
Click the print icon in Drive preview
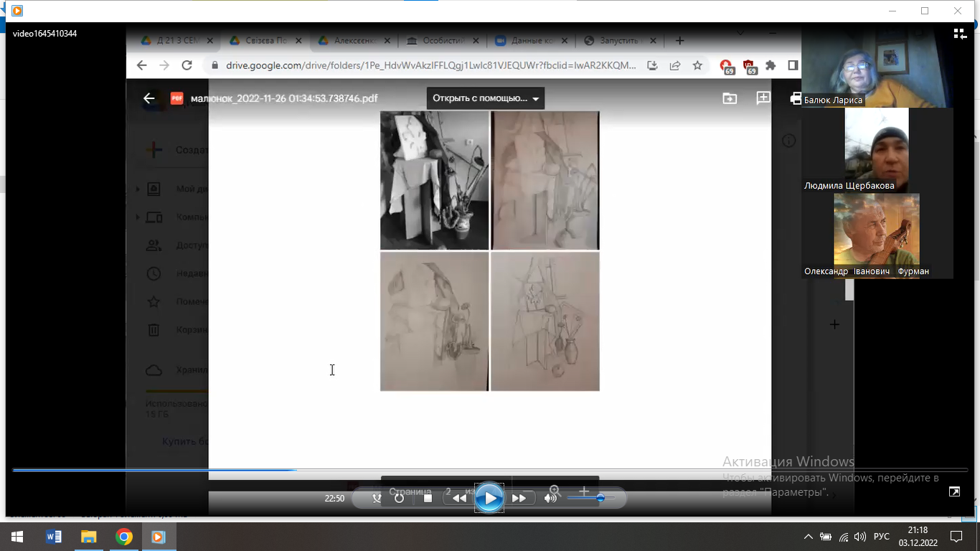tap(795, 98)
